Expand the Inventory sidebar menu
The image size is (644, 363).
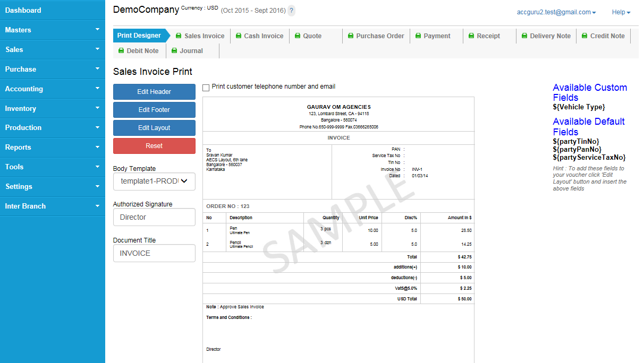coord(52,108)
